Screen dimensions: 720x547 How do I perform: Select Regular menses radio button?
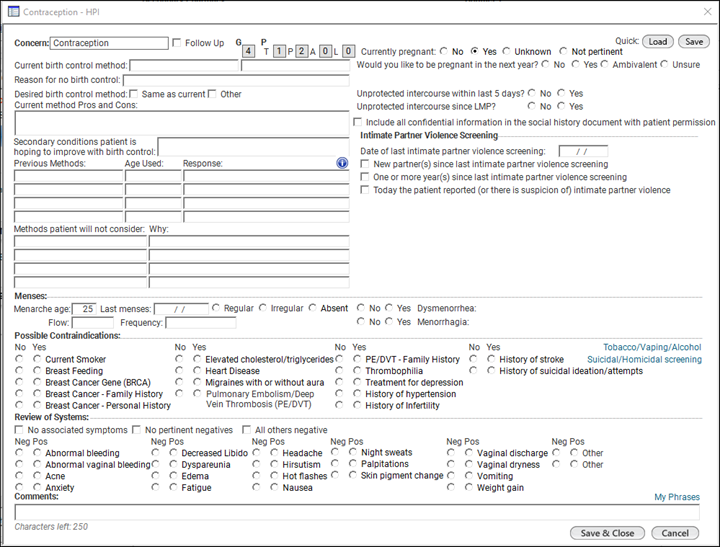[216, 308]
